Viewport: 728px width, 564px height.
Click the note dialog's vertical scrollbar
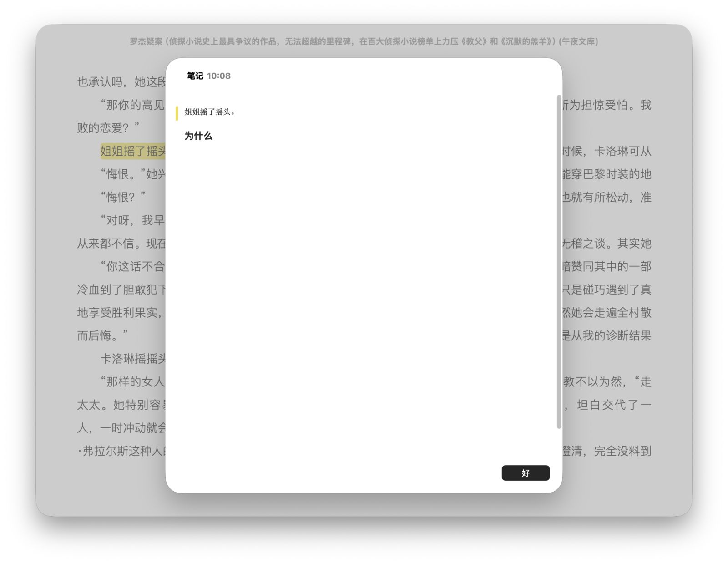(x=559, y=261)
